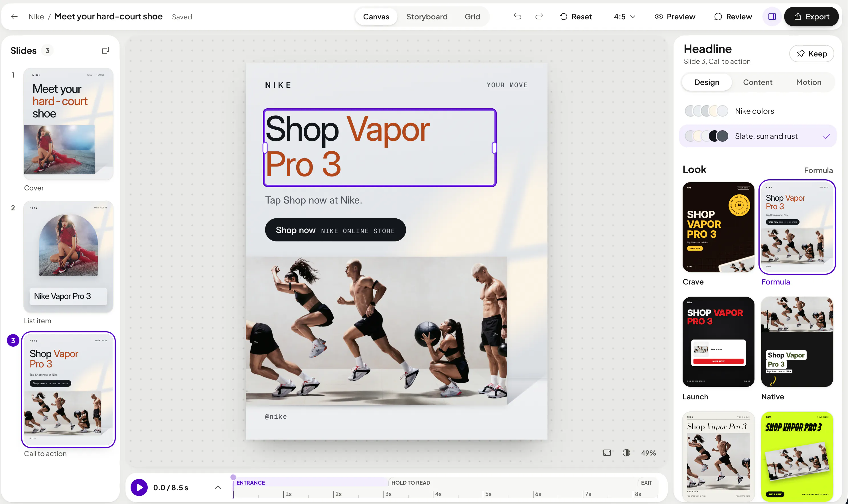Select the Nike colors palette
The width and height of the screenshot is (848, 504).
758,111
